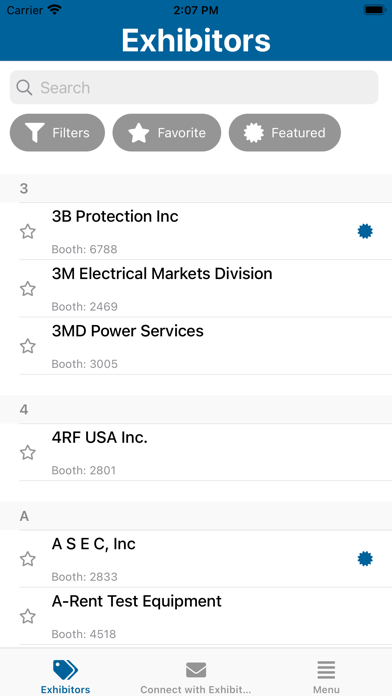Mark 4RF USA Inc. as favorite
This screenshot has height=696, width=392.
(x=28, y=452)
